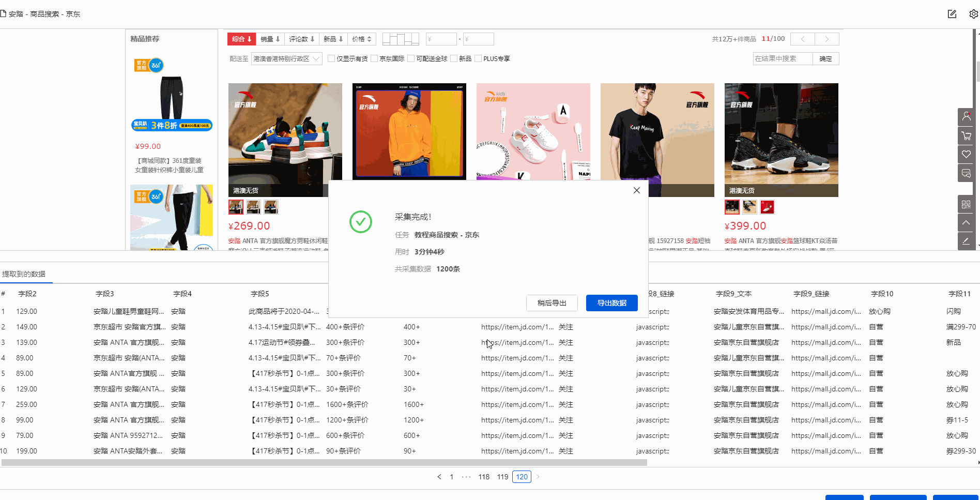980x500 pixels.
Task: Select the white-shoe thumbnail under ¥399.00 shoe
Action: click(x=749, y=207)
